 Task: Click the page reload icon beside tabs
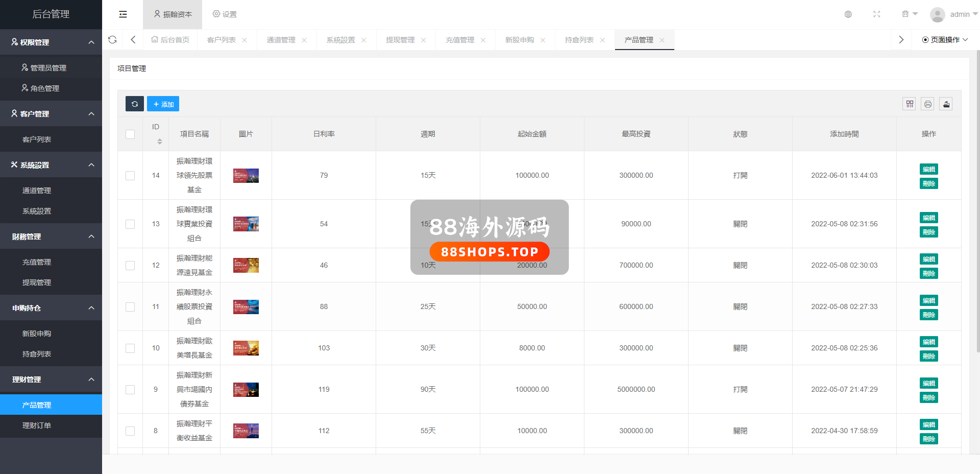pyautogui.click(x=112, y=40)
